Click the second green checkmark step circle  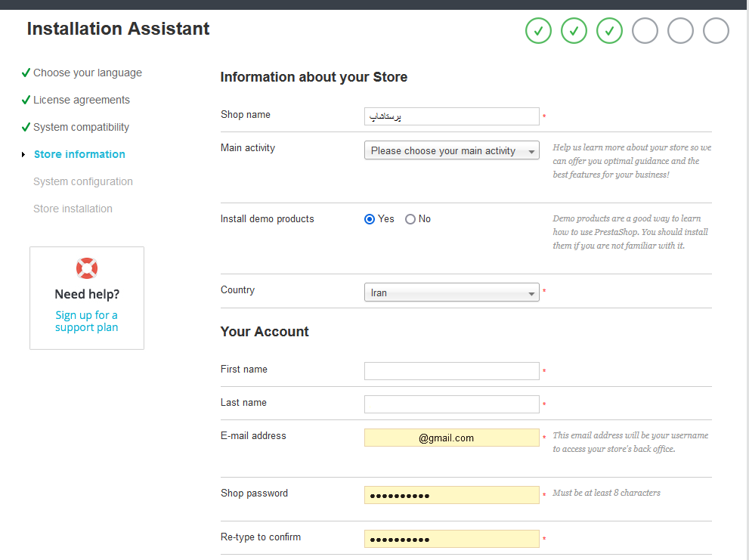point(574,30)
